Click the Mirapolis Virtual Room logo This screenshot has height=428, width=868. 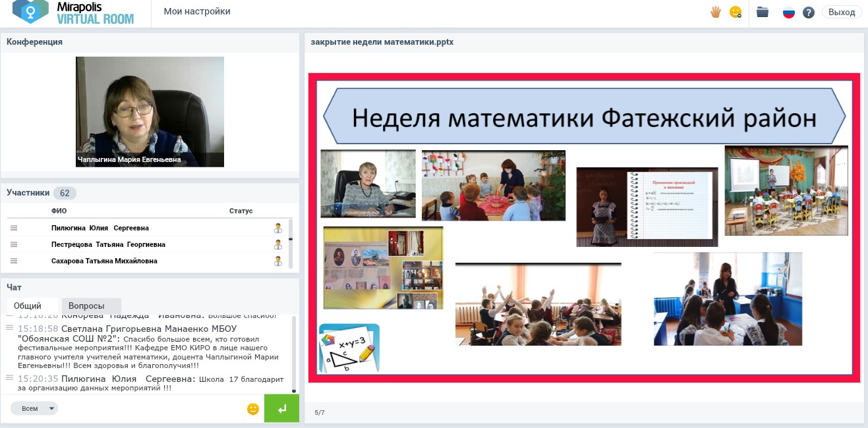tap(73, 13)
